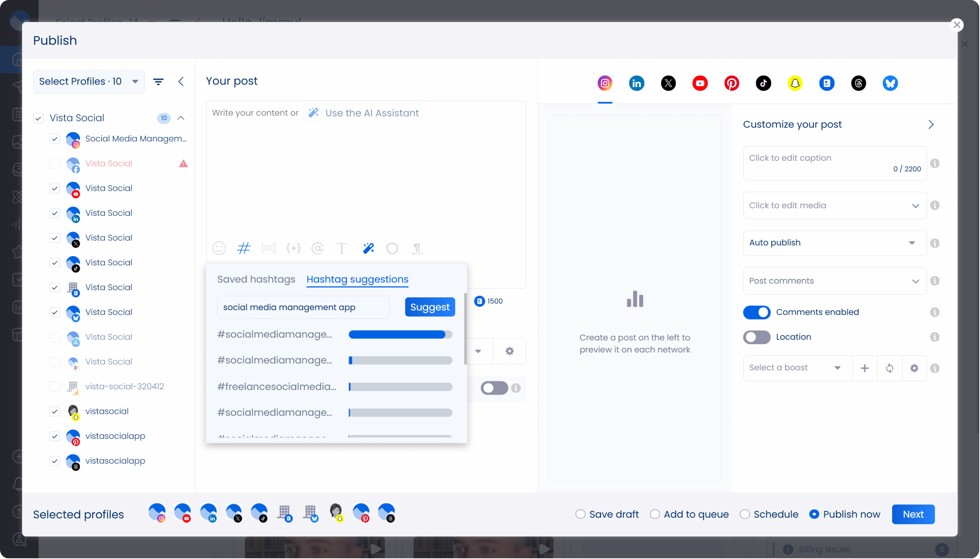The width and height of the screenshot is (980, 559).
Task: Open the Select Profiles dropdown
Action: tap(89, 82)
